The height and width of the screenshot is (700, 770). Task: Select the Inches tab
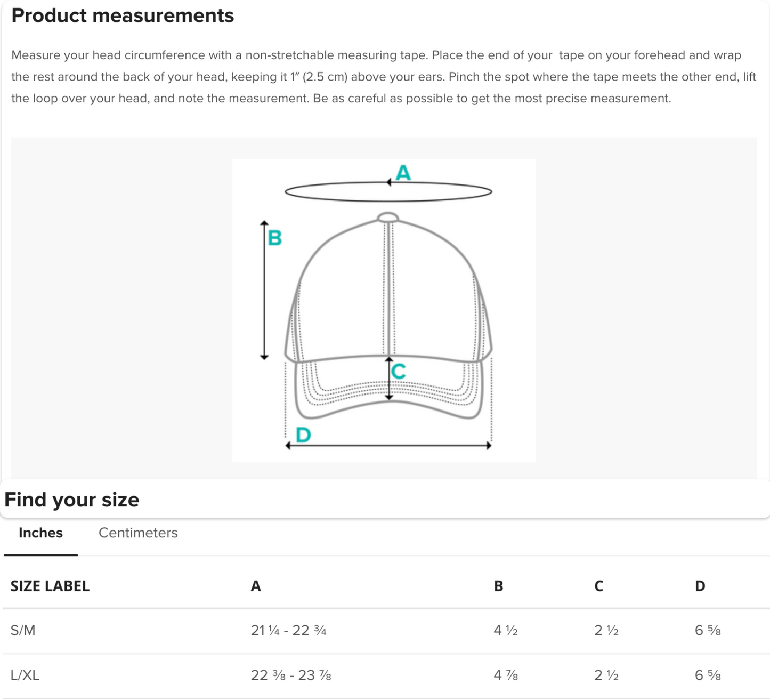point(40,533)
